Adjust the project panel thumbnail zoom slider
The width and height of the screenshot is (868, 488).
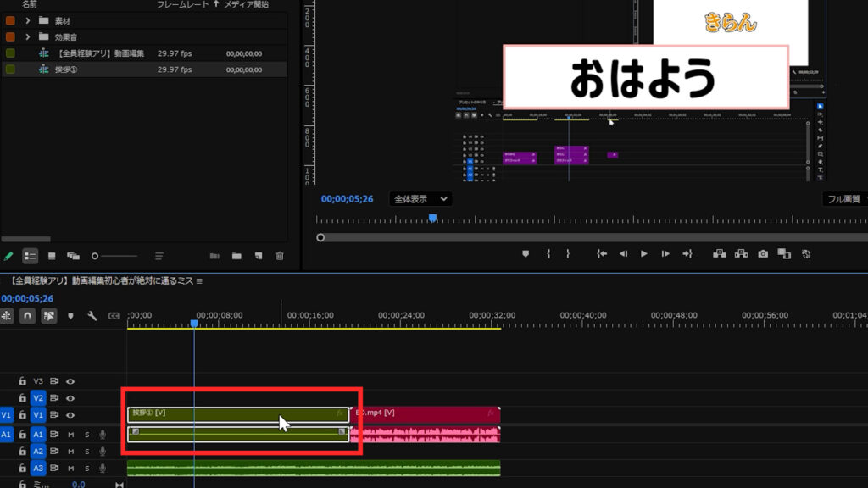pyautogui.click(x=114, y=256)
